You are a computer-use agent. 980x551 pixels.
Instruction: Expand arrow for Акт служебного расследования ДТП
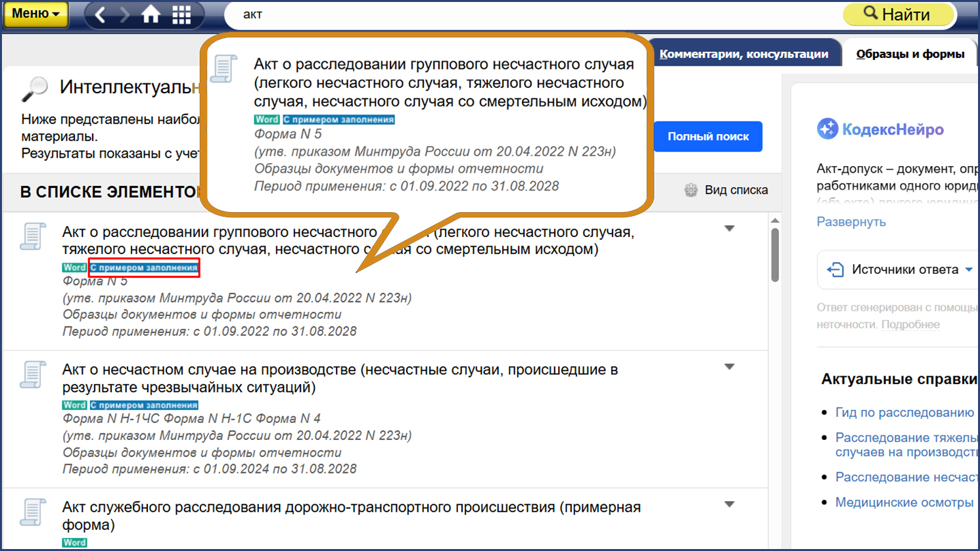tap(730, 504)
